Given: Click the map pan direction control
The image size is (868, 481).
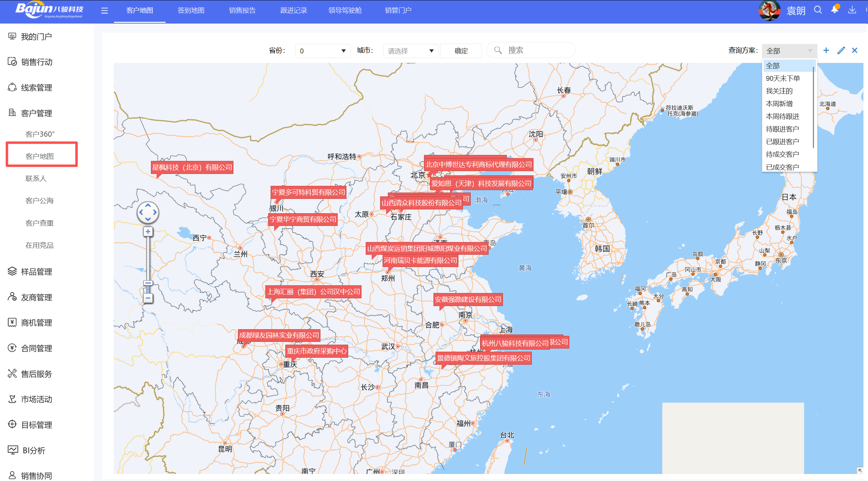Looking at the screenshot, I should click(x=148, y=212).
